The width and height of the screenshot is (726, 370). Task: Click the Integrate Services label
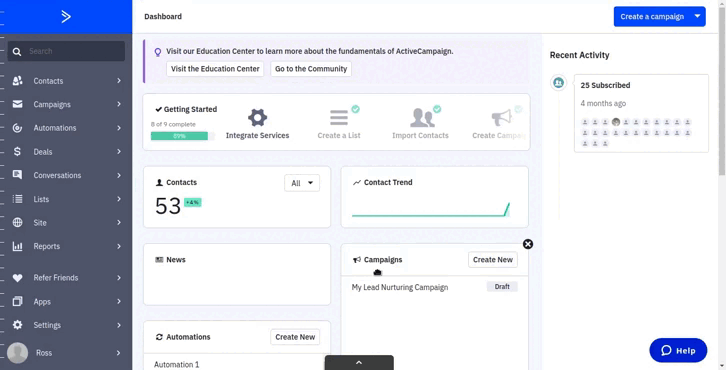coord(257,135)
